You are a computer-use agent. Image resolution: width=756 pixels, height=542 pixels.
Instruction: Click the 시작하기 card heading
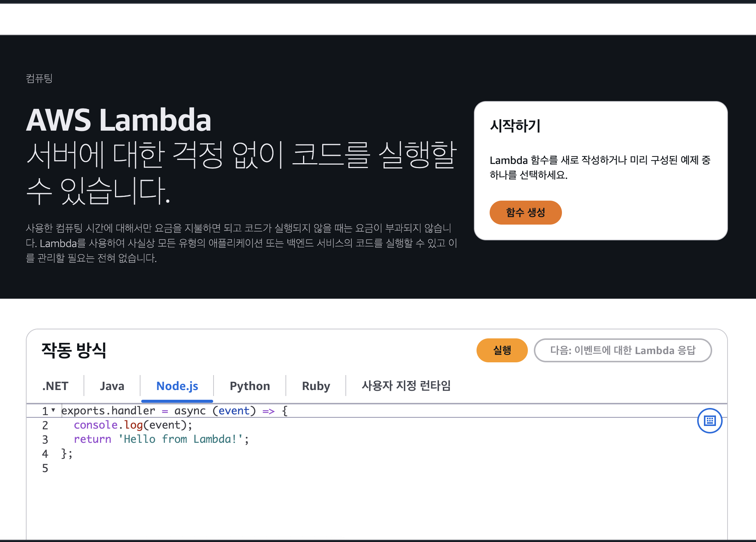[x=515, y=126]
